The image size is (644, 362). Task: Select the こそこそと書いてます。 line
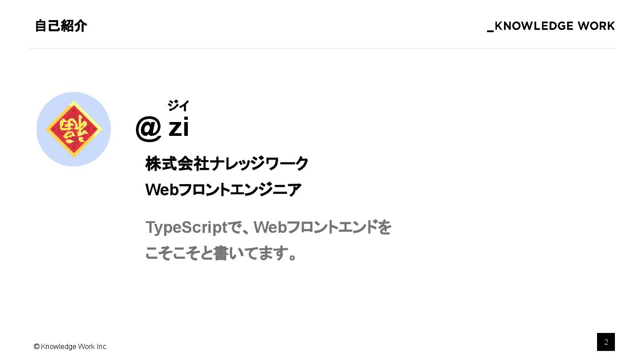tap(221, 253)
